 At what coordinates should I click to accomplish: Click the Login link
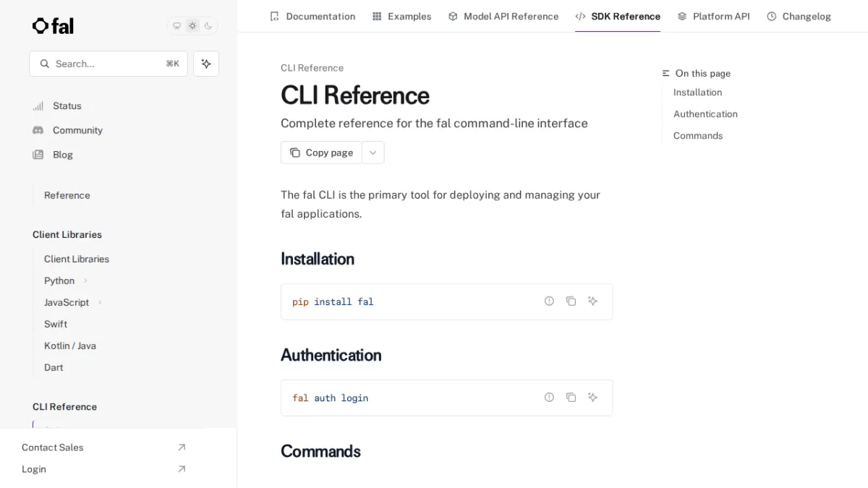click(34, 469)
